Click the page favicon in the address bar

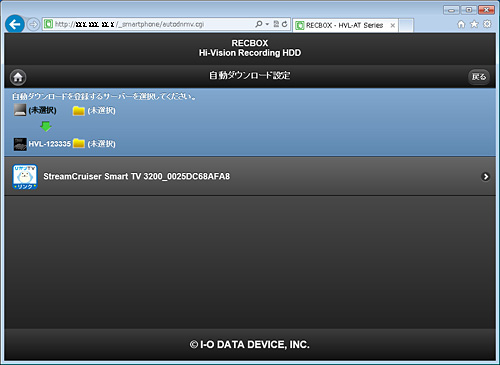48,24
